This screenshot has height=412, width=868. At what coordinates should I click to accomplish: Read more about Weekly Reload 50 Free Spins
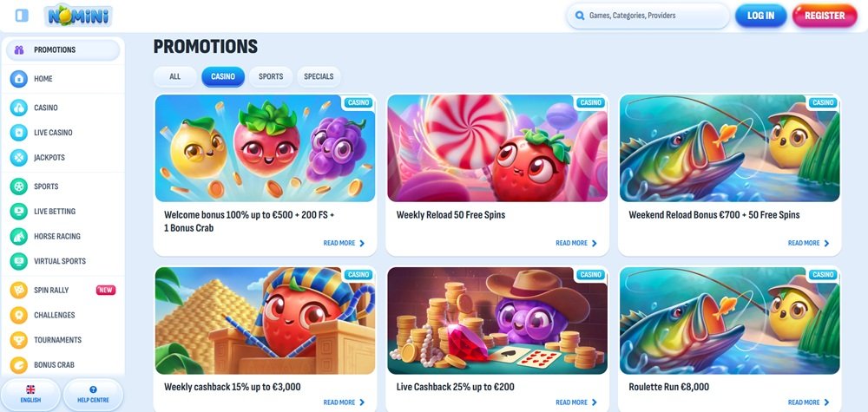click(576, 244)
